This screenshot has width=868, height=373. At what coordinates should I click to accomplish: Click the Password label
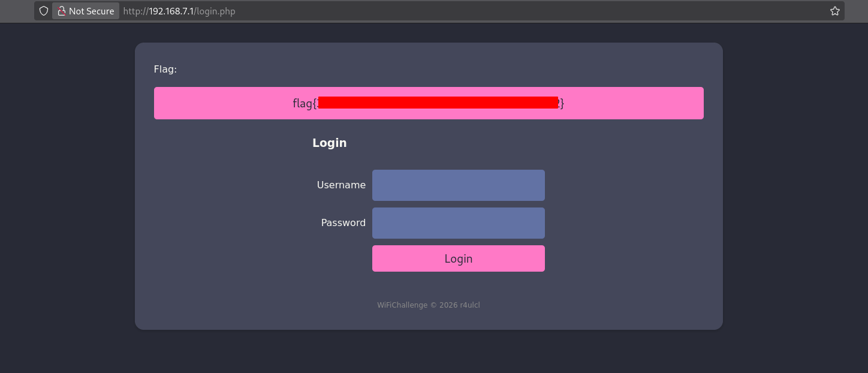(343, 222)
